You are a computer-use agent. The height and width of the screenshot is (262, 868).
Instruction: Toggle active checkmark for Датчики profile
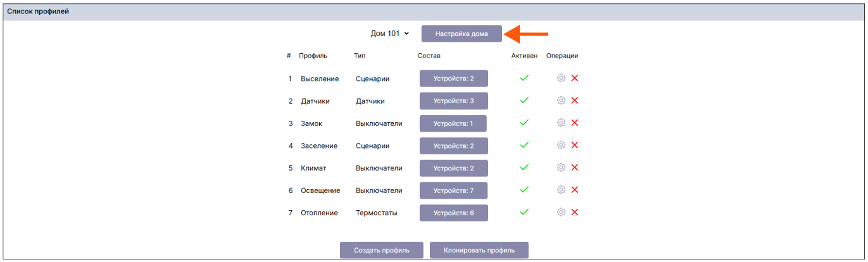(524, 101)
